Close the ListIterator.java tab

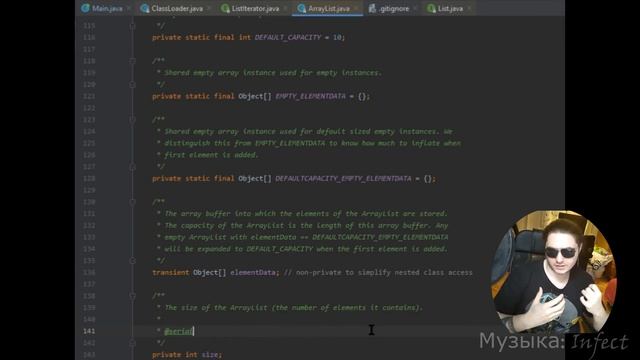click(285, 8)
